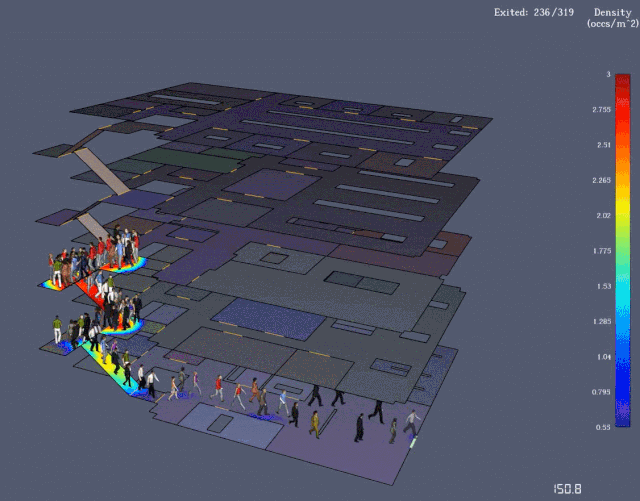Click the simulation time readout 150.8
Viewport: 640px width, 501px height.
[x=567, y=489]
